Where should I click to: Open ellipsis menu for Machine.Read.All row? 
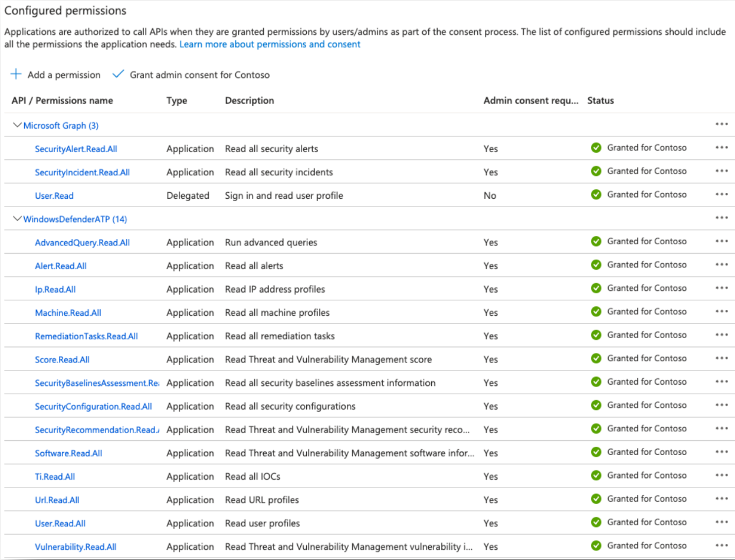(721, 312)
